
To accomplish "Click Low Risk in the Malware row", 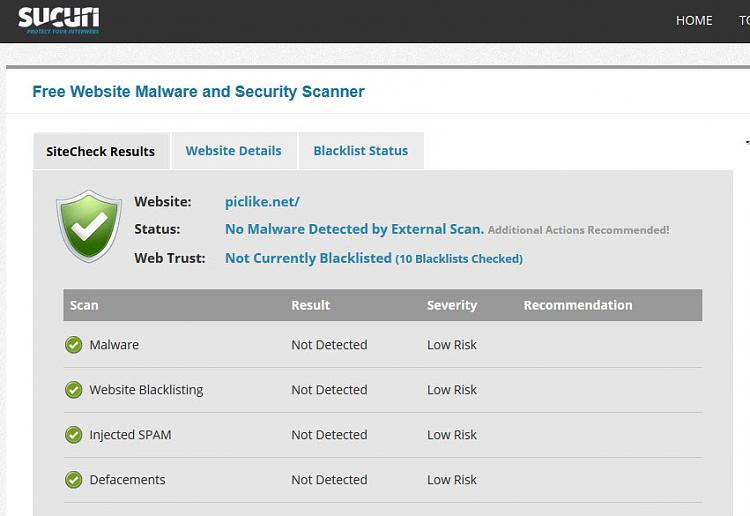I will (452, 345).
